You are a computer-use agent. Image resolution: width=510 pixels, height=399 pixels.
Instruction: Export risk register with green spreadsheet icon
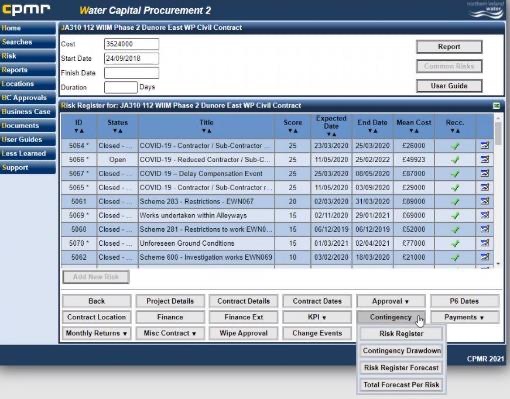point(496,106)
